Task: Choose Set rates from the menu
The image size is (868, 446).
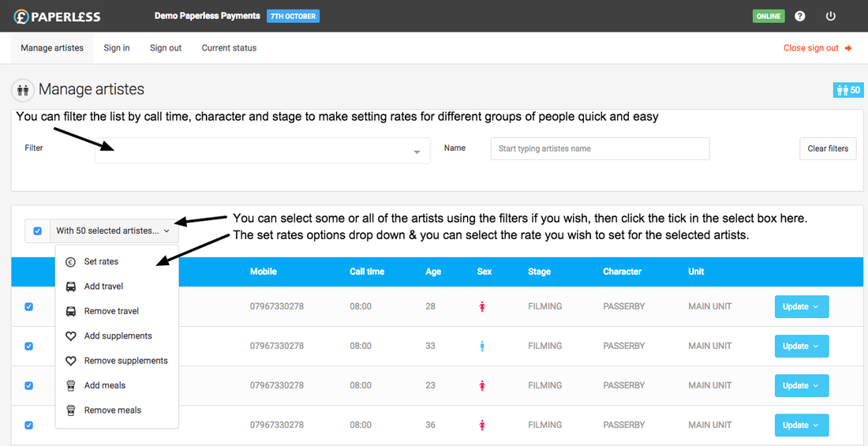Action: click(101, 262)
